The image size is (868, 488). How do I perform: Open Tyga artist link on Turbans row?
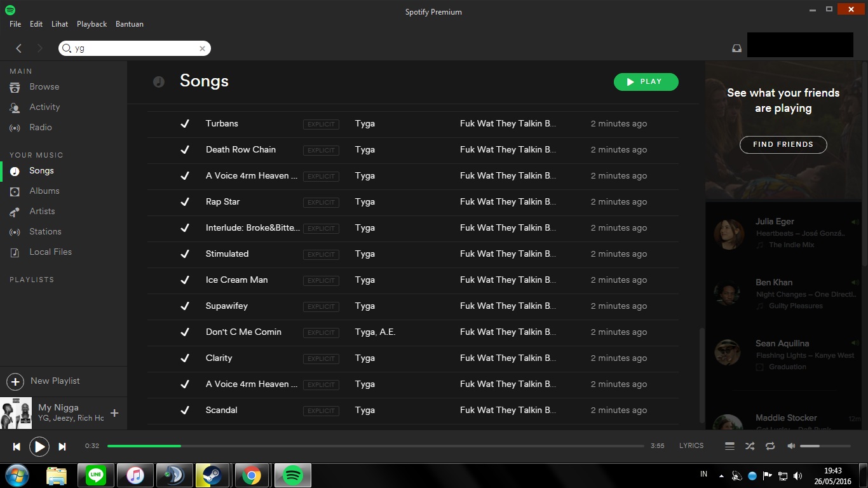tap(365, 124)
